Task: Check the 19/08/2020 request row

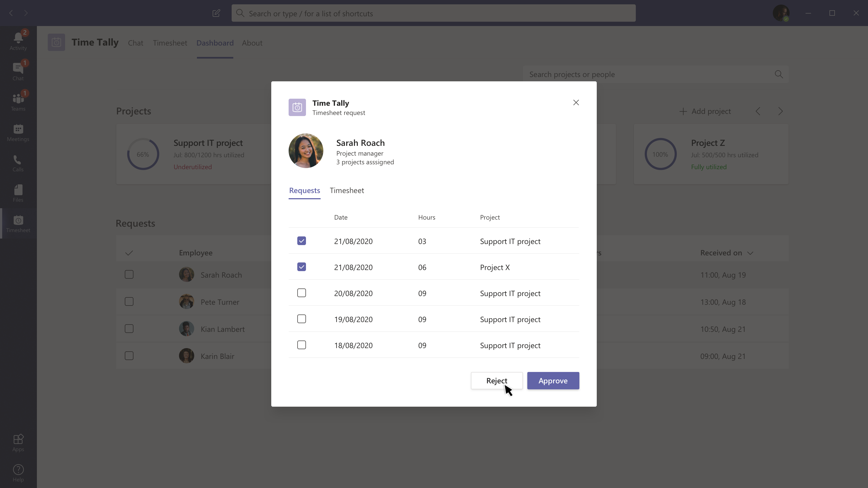Action: tap(302, 319)
